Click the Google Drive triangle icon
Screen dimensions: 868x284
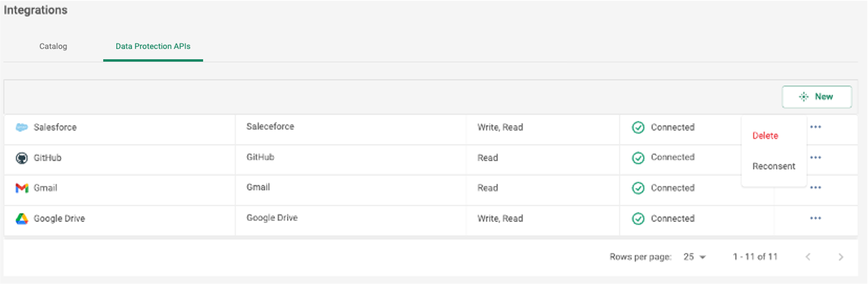[x=21, y=219]
